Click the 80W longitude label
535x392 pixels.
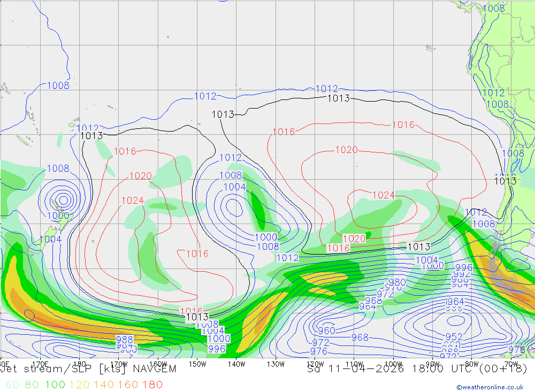472,364
